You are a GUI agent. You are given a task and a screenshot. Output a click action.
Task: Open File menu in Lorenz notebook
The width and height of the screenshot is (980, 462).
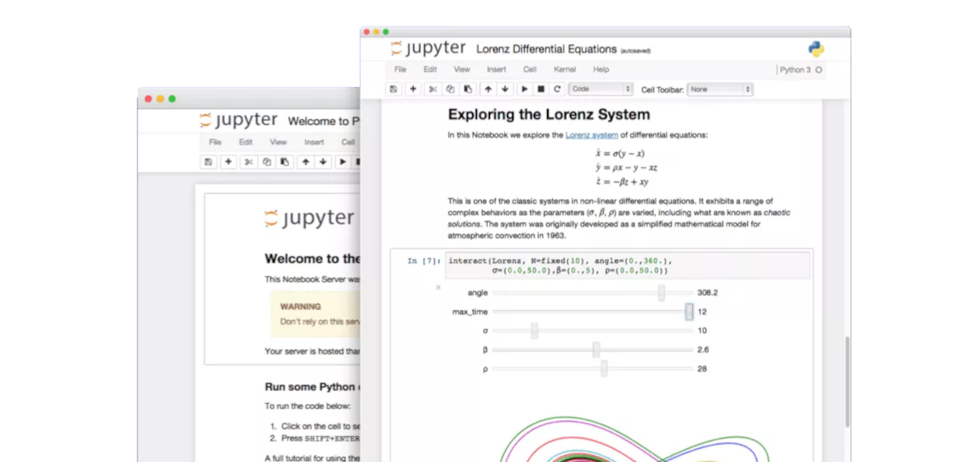[400, 70]
